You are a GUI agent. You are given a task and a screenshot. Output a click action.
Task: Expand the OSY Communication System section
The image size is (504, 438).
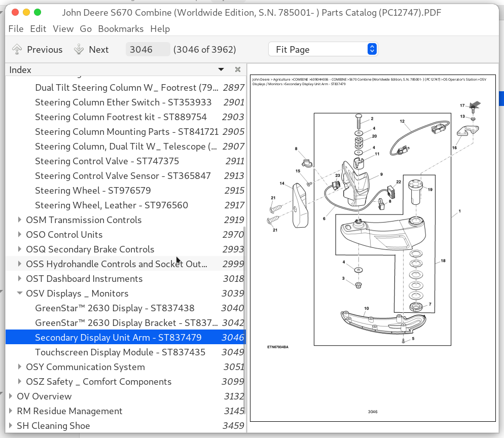20,367
